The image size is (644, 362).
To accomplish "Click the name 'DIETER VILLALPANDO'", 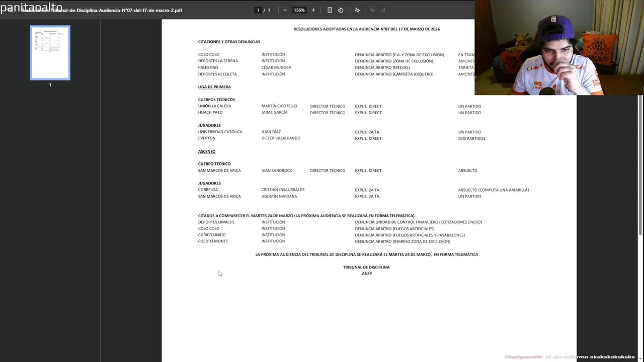I will 281,138.
